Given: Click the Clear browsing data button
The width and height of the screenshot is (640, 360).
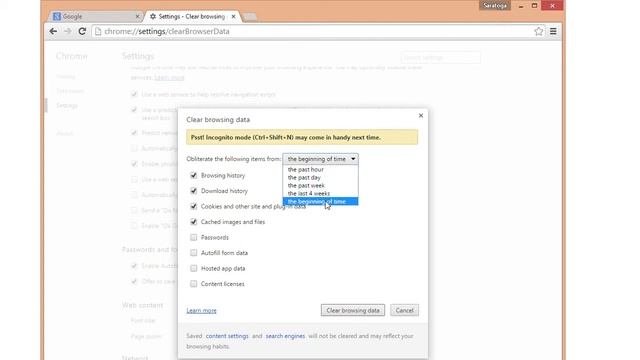Looking at the screenshot, I should click(353, 310).
